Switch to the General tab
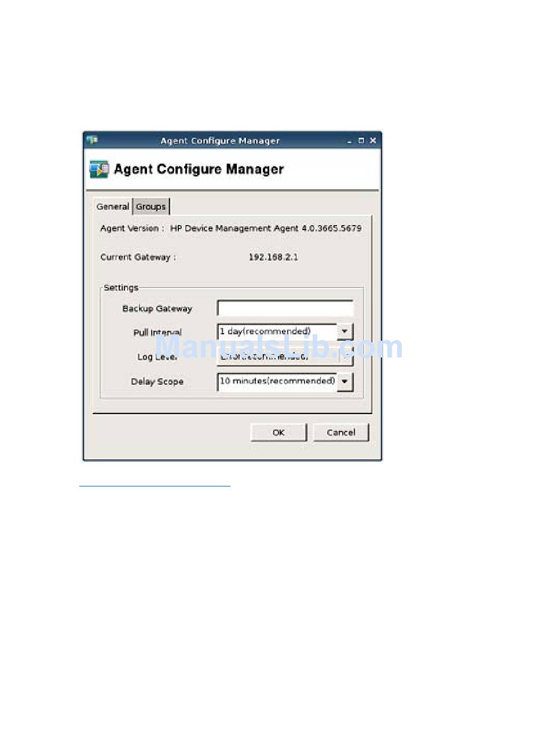 (x=113, y=206)
